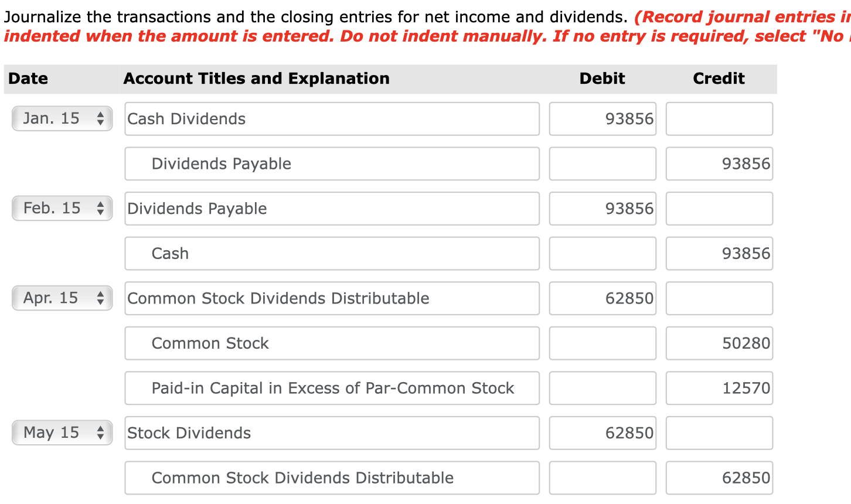Select the credit field showing 50280
Screen dimensions: 851x504
pyautogui.click(x=719, y=343)
